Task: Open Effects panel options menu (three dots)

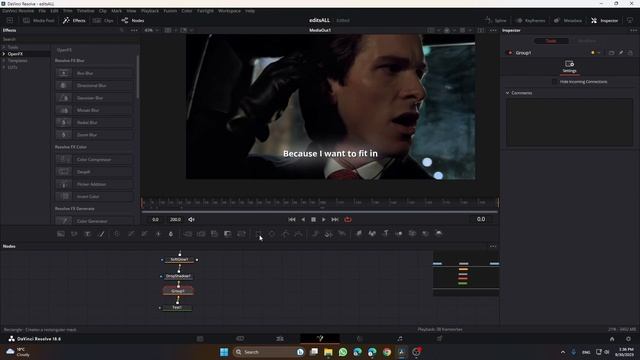Action: [x=134, y=30]
